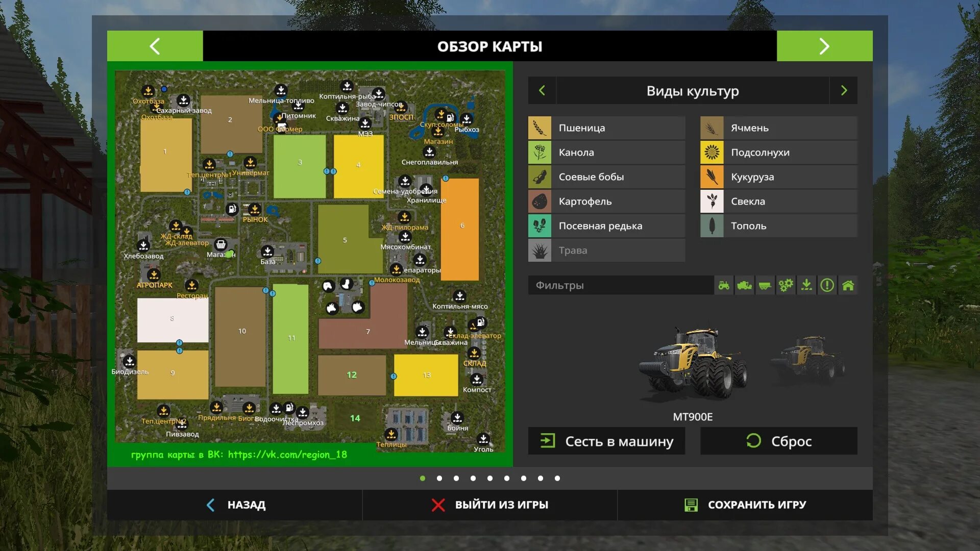Select orange field 6 on map

pos(460,229)
